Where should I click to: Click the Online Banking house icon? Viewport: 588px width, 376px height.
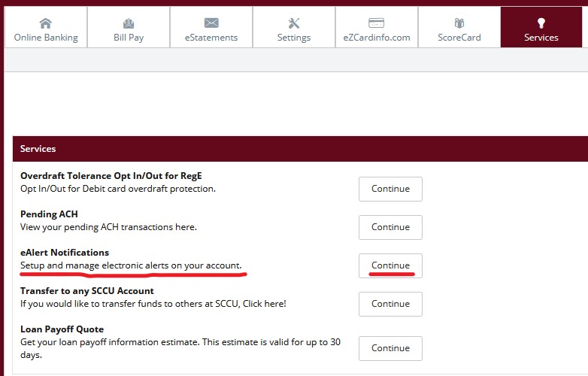click(x=46, y=23)
